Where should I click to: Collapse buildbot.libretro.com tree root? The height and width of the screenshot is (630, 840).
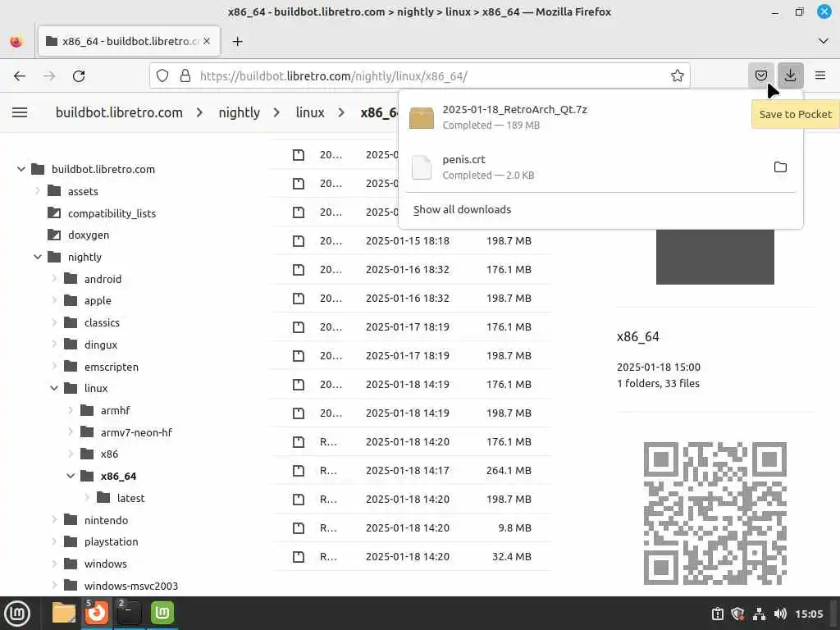click(21, 169)
